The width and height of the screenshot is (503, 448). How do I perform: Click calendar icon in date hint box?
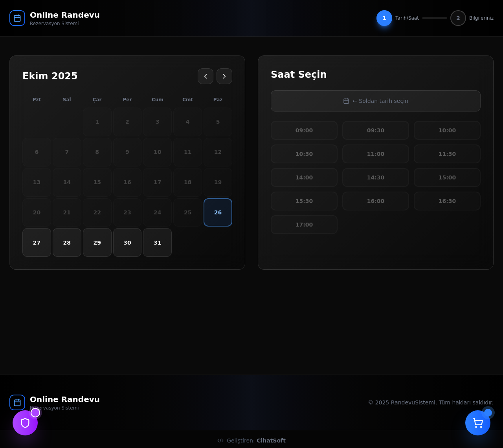coord(346,101)
